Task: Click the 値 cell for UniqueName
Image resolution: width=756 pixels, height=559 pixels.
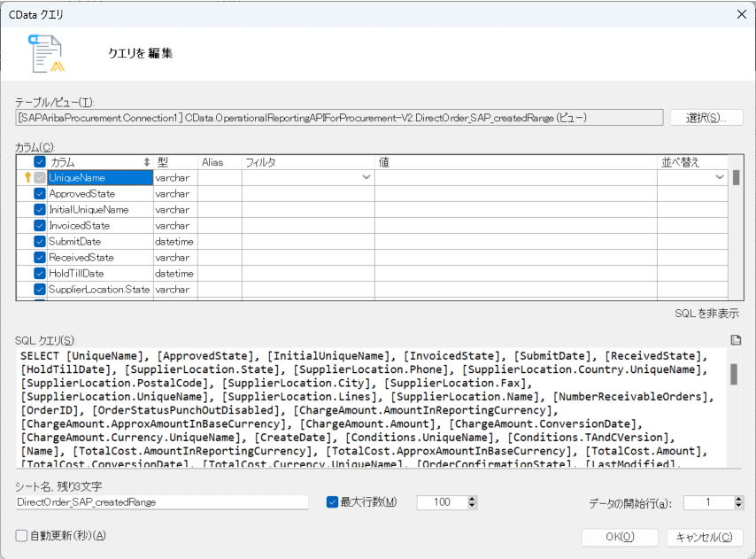Action: point(516,177)
